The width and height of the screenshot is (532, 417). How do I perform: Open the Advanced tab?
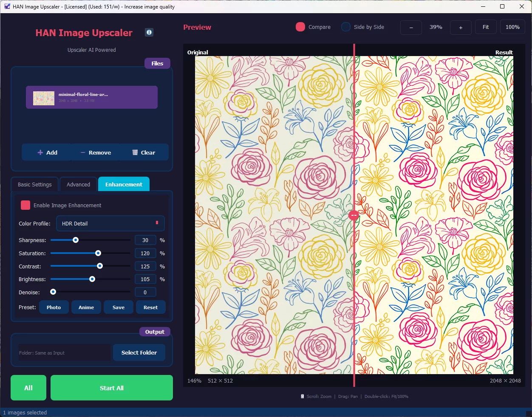(x=78, y=184)
